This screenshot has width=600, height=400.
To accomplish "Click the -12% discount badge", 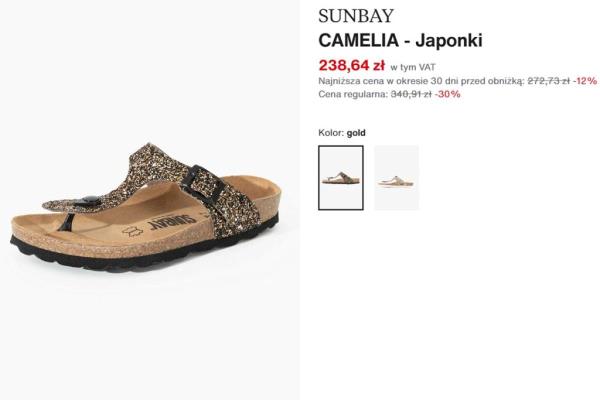I will [x=584, y=81].
